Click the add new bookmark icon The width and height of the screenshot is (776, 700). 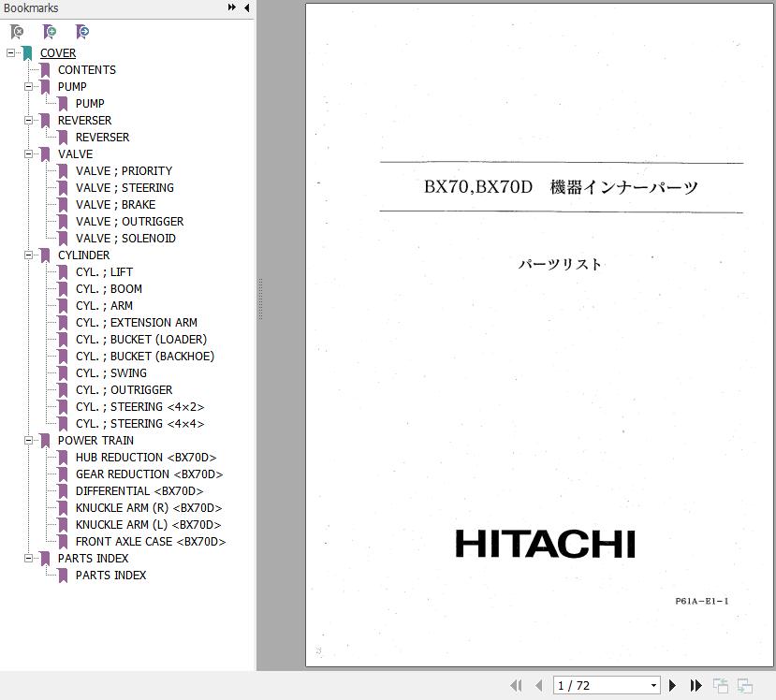[51, 32]
